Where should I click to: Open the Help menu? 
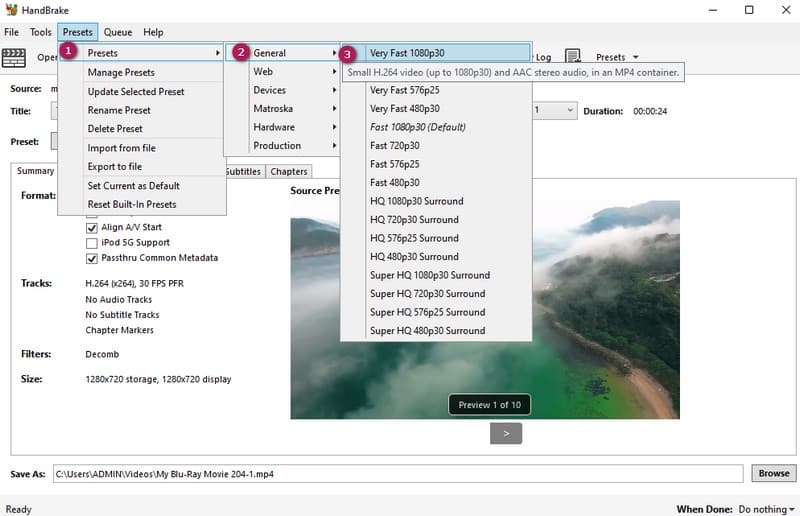click(x=153, y=32)
